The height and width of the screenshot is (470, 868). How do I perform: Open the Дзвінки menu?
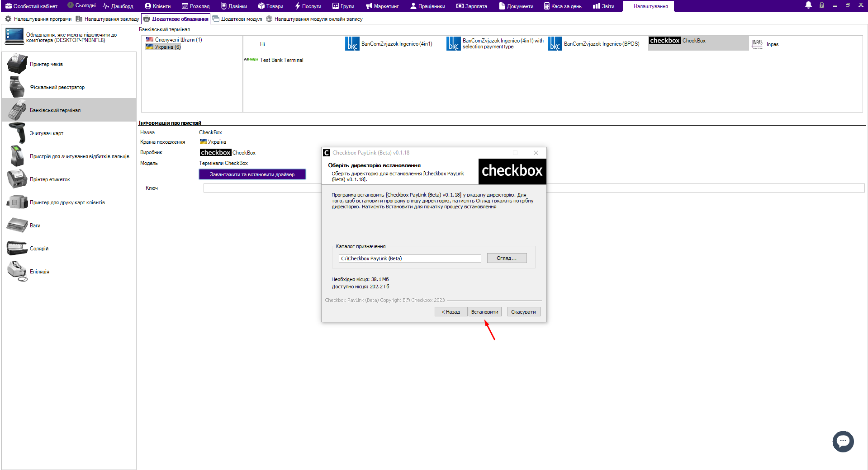[234, 6]
